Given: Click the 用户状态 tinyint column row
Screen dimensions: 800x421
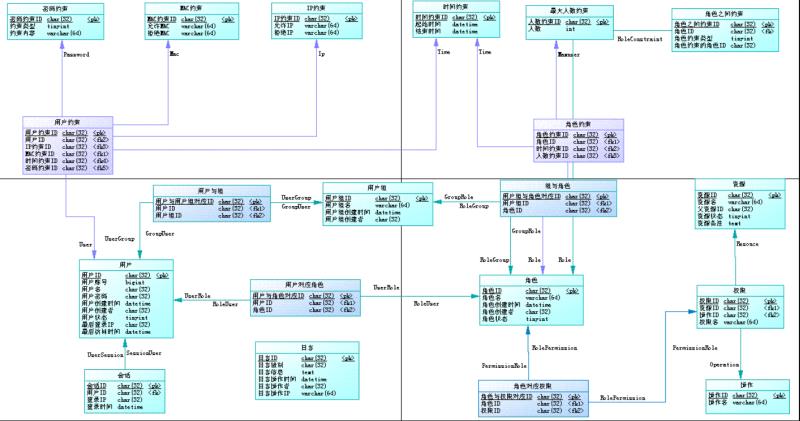Looking at the screenshot, I should [x=126, y=317].
